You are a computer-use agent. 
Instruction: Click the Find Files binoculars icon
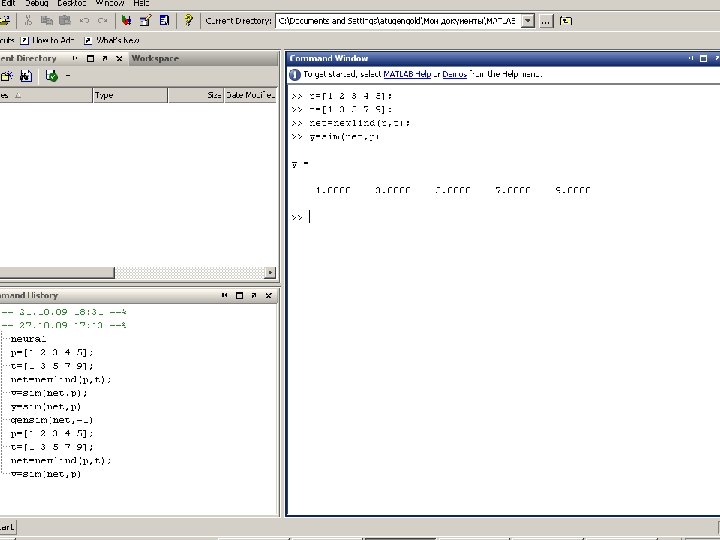pyautogui.click(x=26, y=76)
